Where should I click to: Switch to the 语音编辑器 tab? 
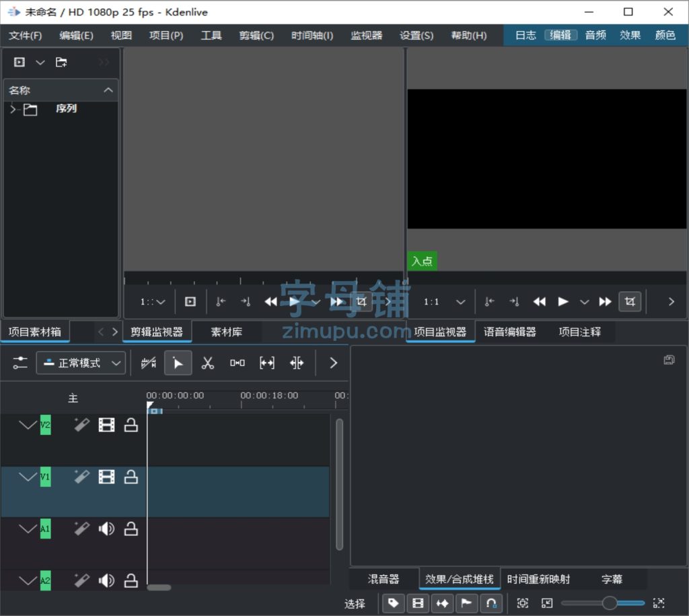pos(510,332)
